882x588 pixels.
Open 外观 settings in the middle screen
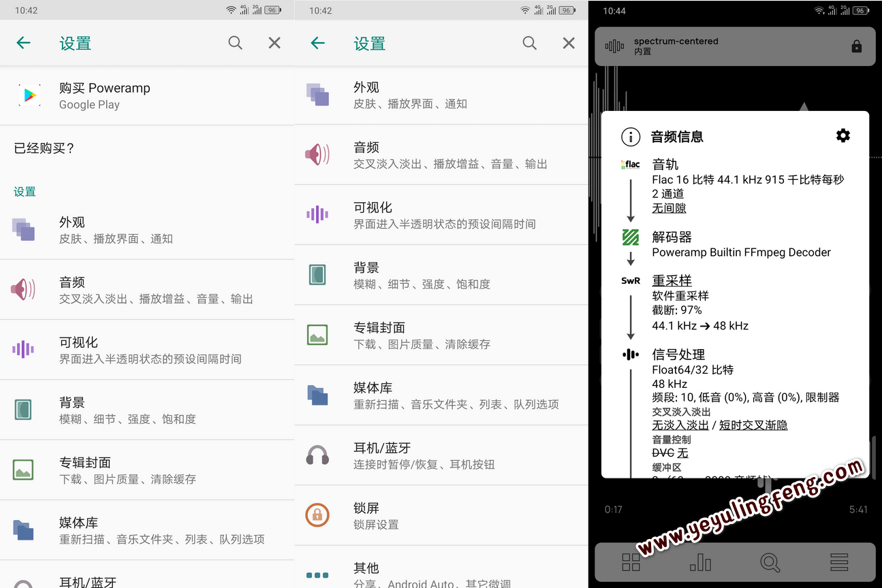pyautogui.click(x=441, y=95)
